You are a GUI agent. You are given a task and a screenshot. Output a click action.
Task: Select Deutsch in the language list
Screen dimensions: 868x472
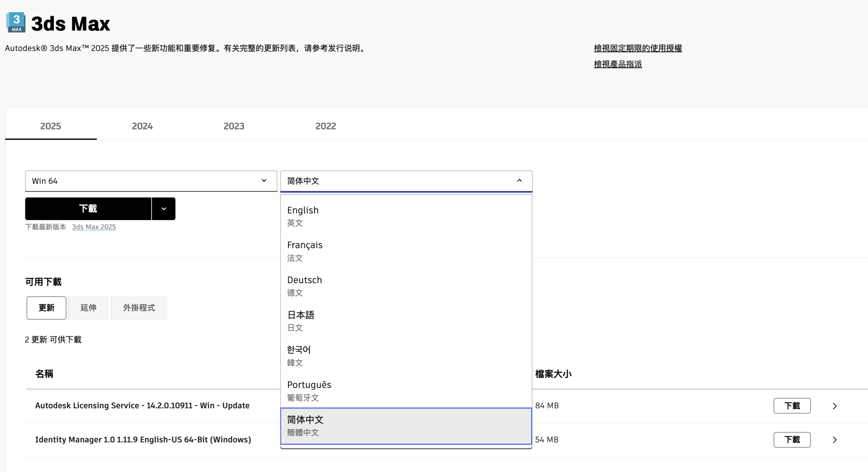304,286
